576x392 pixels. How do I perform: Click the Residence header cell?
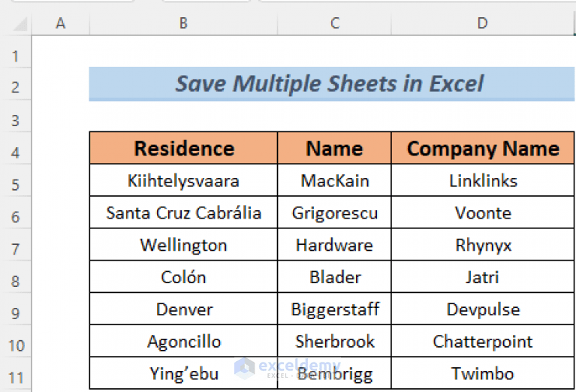click(184, 148)
